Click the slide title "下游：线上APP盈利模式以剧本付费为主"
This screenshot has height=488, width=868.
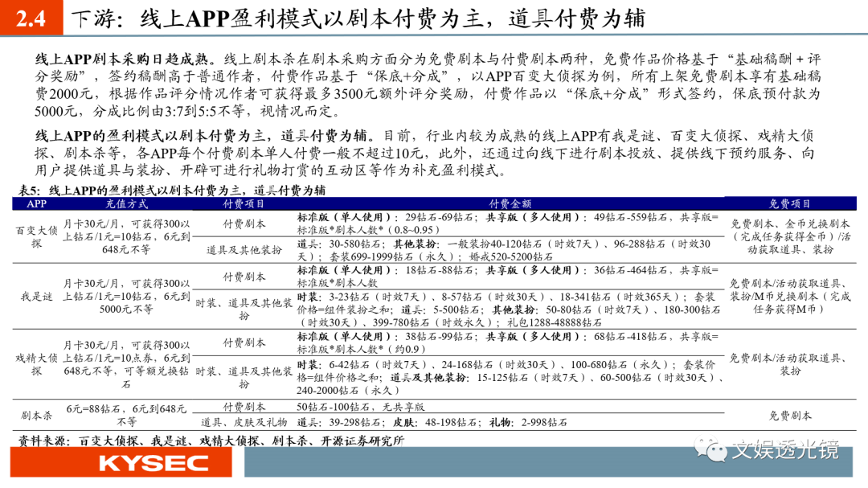[358, 18]
